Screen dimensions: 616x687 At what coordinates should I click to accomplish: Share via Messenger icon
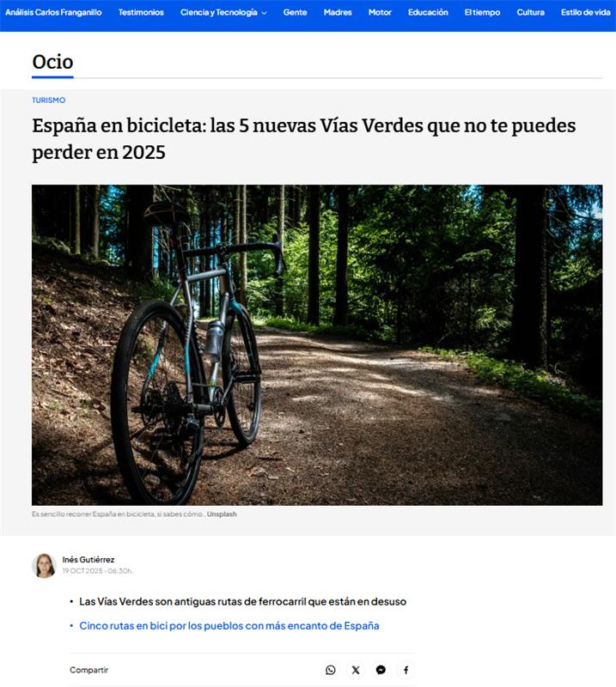pos(381,670)
